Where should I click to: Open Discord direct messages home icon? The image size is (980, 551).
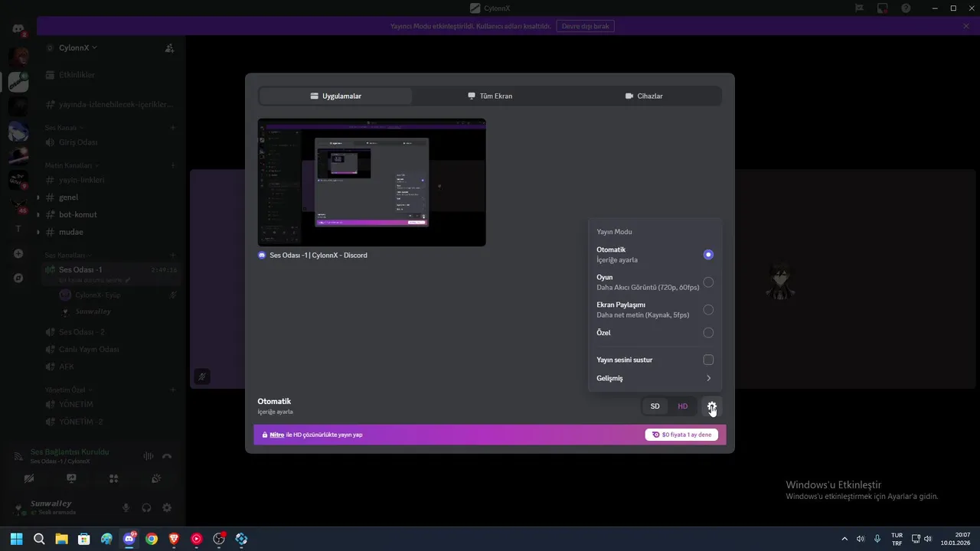pyautogui.click(x=18, y=29)
